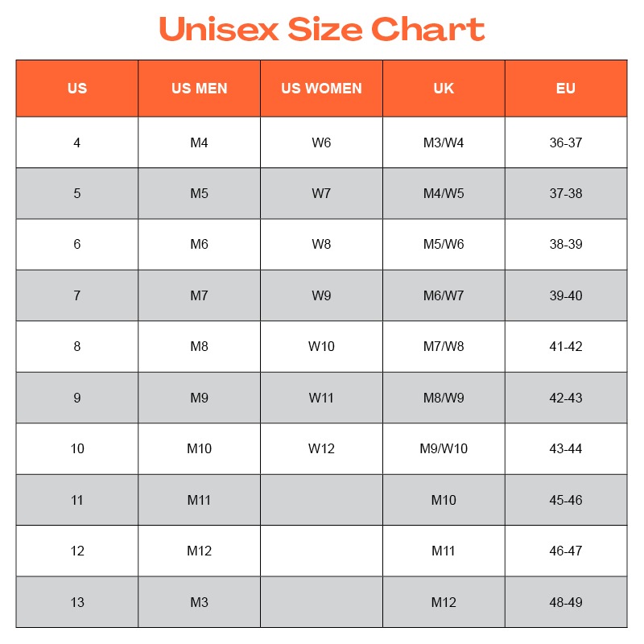The width and height of the screenshot is (644, 644).
Task: Click the Unisex Size Chart title
Action: pyautogui.click(x=322, y=30)
